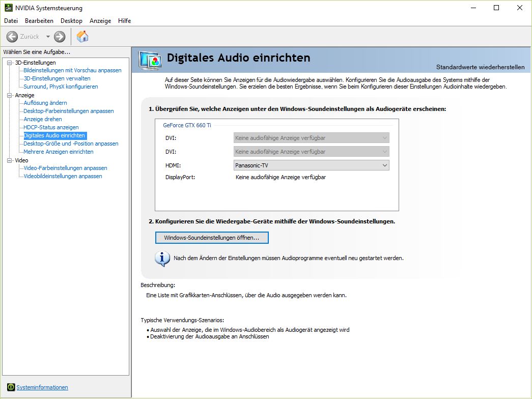Click the Video category label
The height and width of the screenshot is (399, 532).
pyautogui.click(x=21, y=160)
